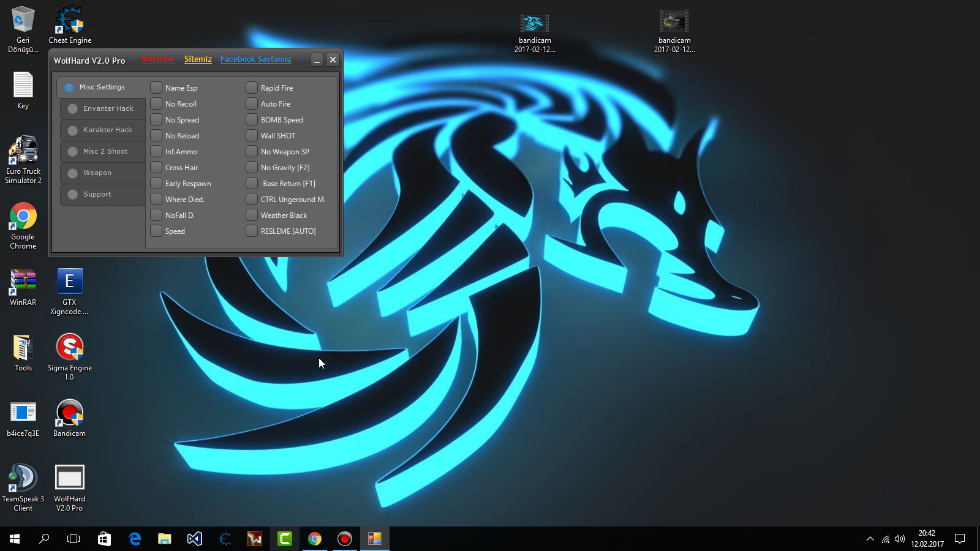Open the volume control in system tray
This screenshot has height=551, width=980.
[x=900, y=539]
